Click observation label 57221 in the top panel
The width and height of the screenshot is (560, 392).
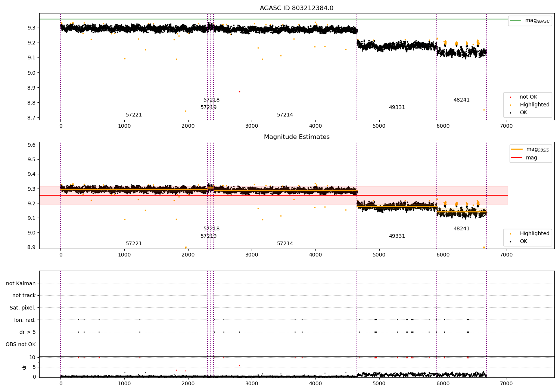coord(134,115)
